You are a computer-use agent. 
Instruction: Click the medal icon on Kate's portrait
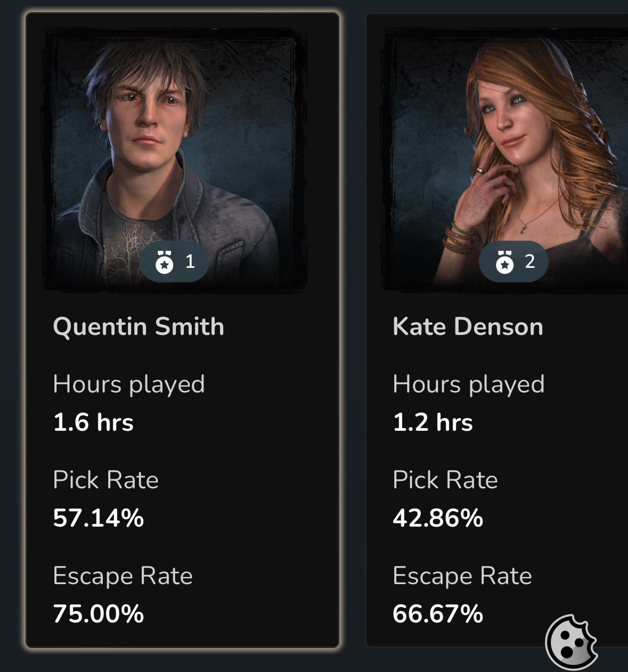pos(504,262)
